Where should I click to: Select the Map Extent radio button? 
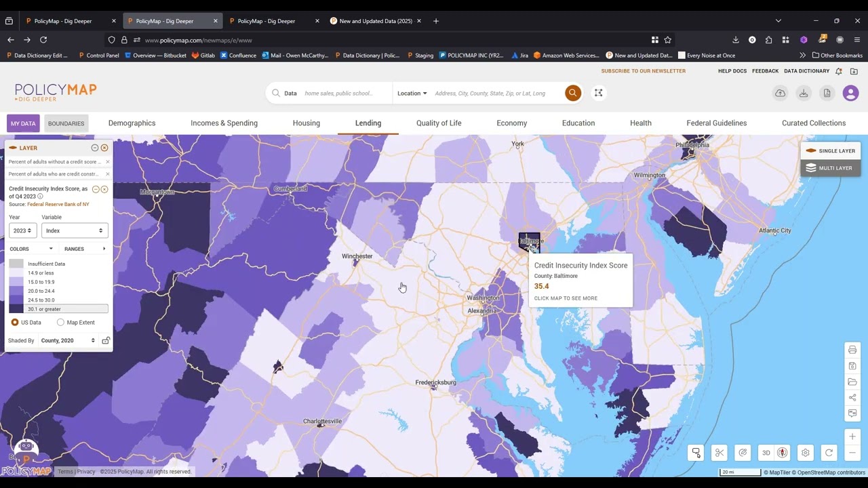(60, 323)
